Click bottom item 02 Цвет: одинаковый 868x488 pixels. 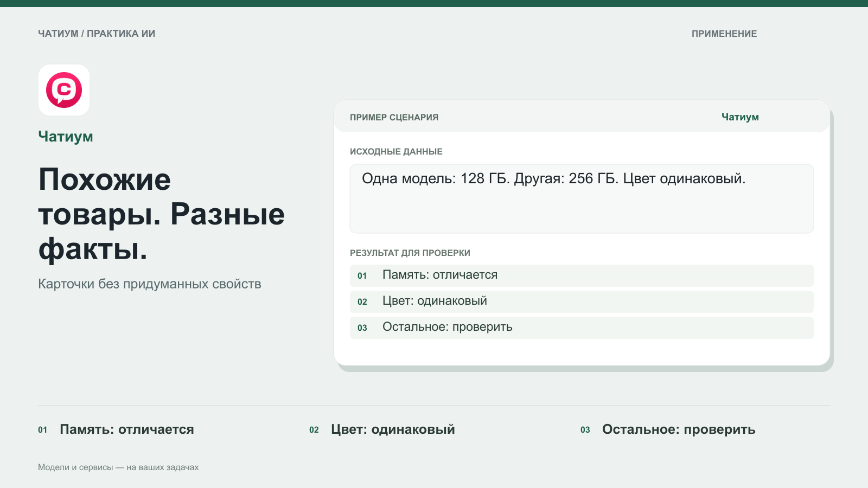pyautogui.click(x=382, y=429)
